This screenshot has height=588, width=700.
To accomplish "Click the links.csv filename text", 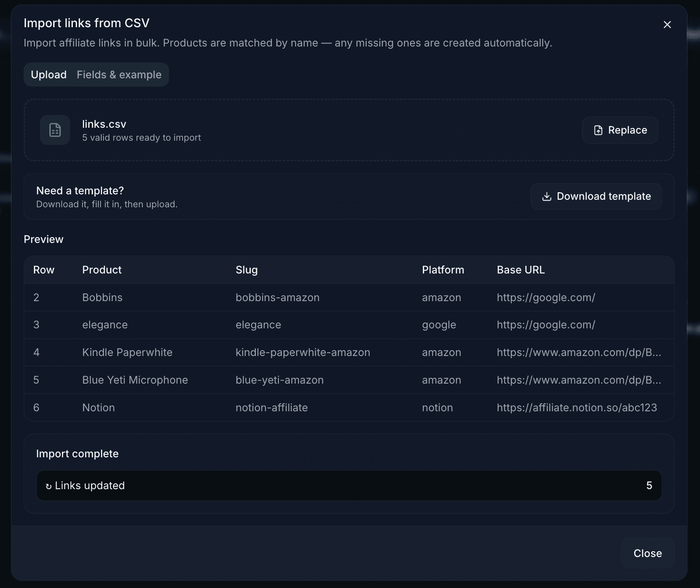I will pyautogui.click(x=104, y=124).
